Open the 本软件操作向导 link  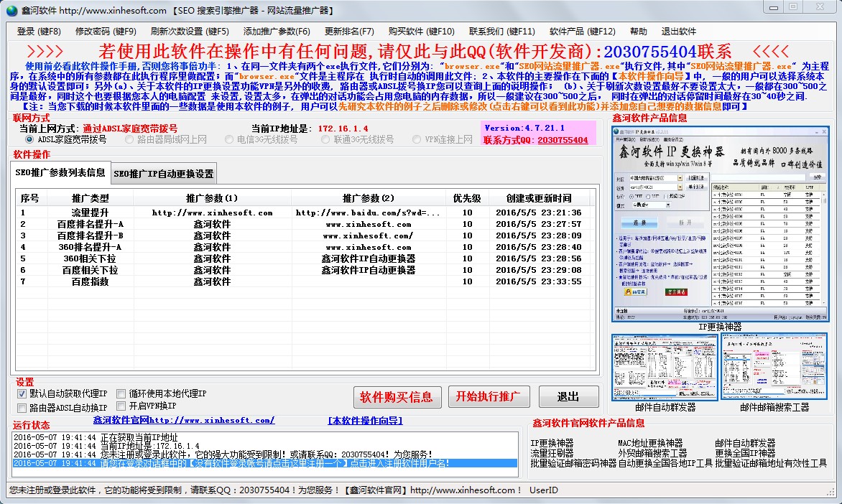coord(365,421)
